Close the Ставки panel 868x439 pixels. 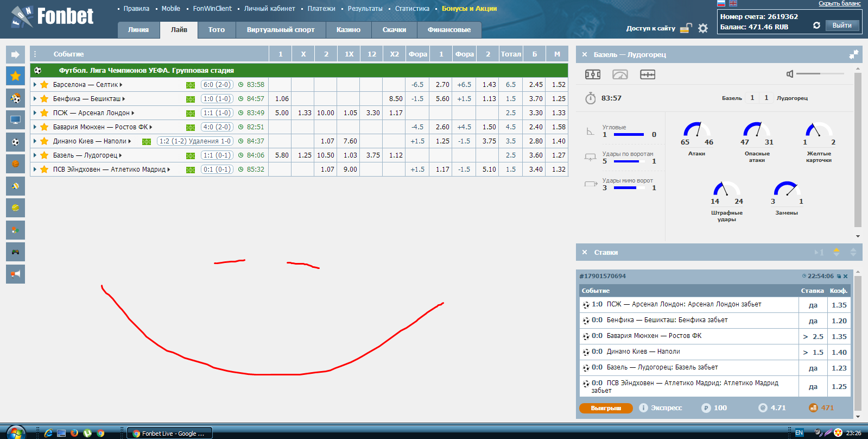pos(585,252)
